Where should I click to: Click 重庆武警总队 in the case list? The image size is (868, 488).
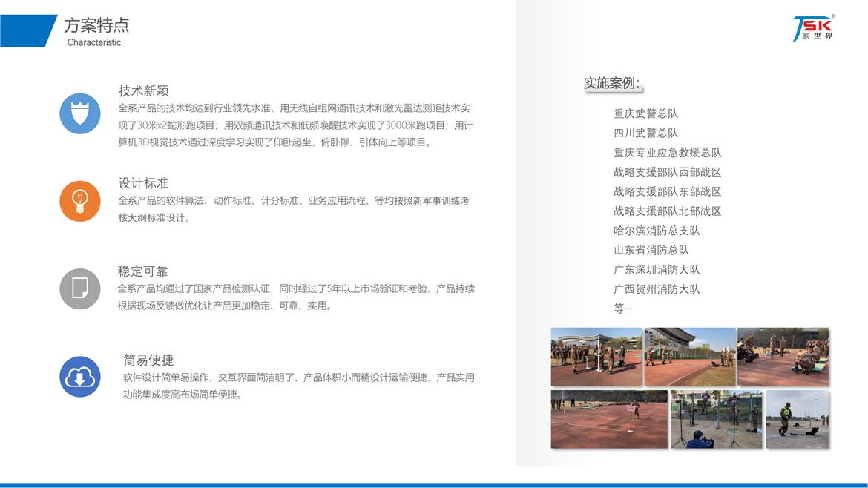point(645,113)
